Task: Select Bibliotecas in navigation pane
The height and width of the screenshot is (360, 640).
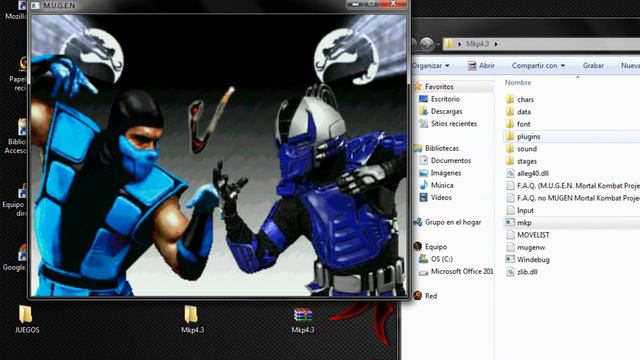Action: (x=442, y=148)
